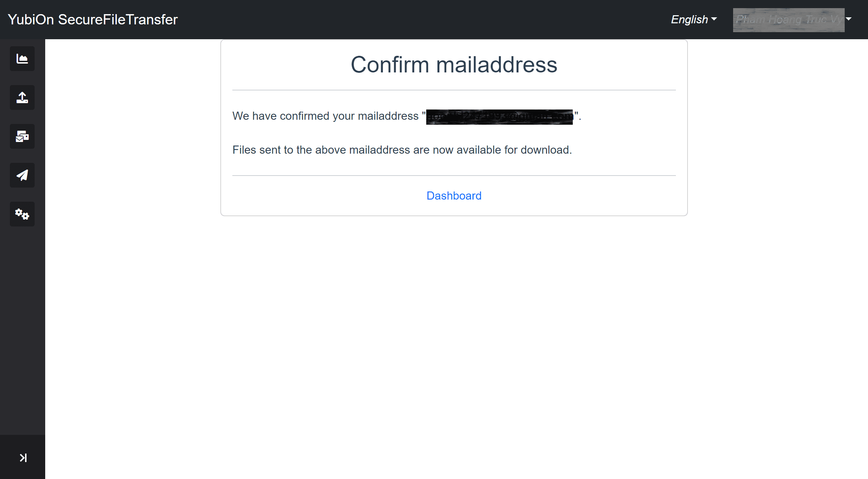Click the 'We have confirmed your mailaddress' text
The height and width of the screenshot is (479, 868).
pyautogui.click(x=325, y=116)
